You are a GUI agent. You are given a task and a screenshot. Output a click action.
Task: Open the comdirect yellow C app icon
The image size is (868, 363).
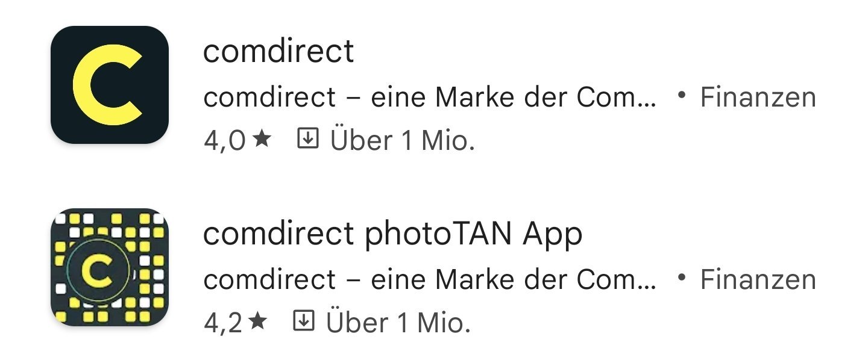[x=110, y=85]
